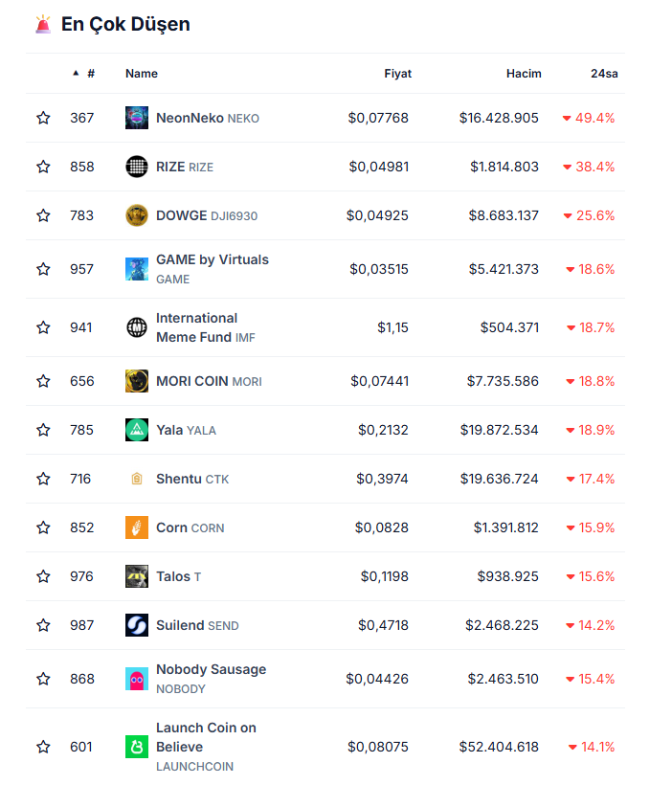Image resolution: width=672 pixels, height=785 pixels.
Task: Open the GAME by Virtuals coin page
Action: point(212,259)
